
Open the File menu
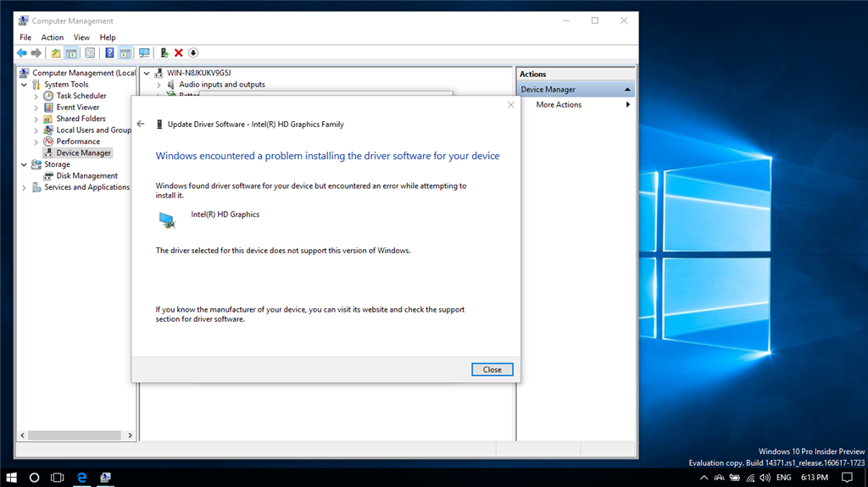coord(25,37)
